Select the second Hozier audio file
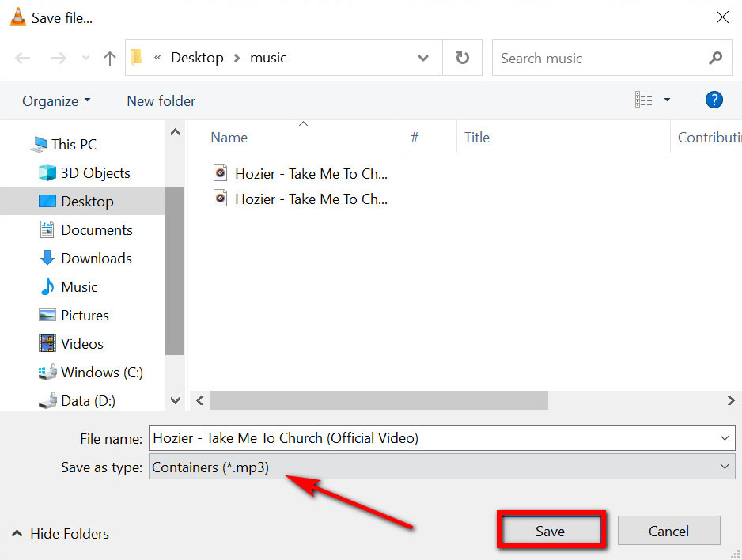Image resolution: width=742 pixels, height=560 pixels. tap(301, 199)
